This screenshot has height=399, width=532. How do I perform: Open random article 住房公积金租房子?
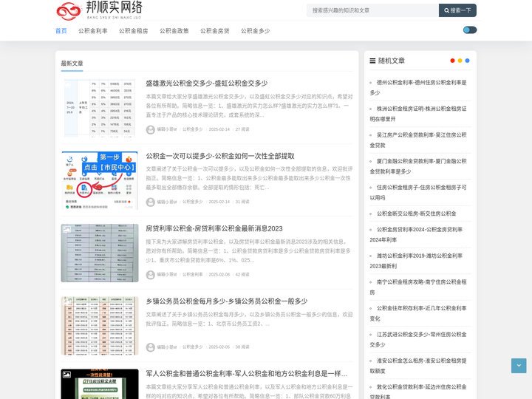pos(418,192)
